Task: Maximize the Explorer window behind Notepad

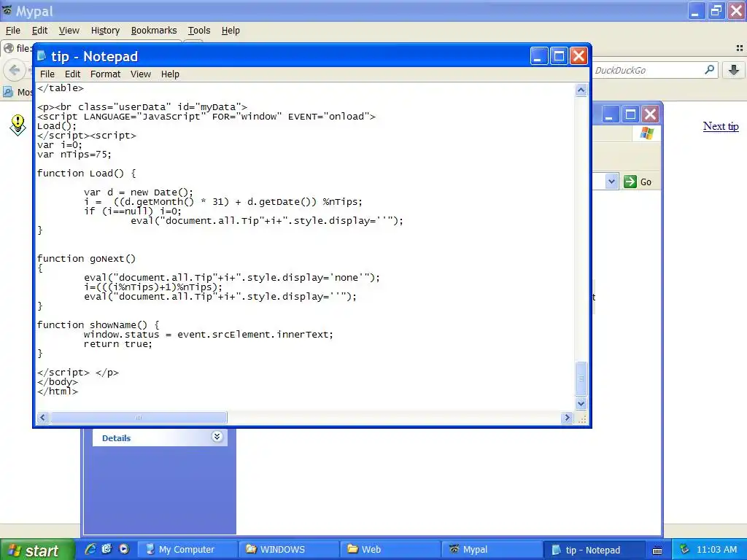Action: point(630,114)
